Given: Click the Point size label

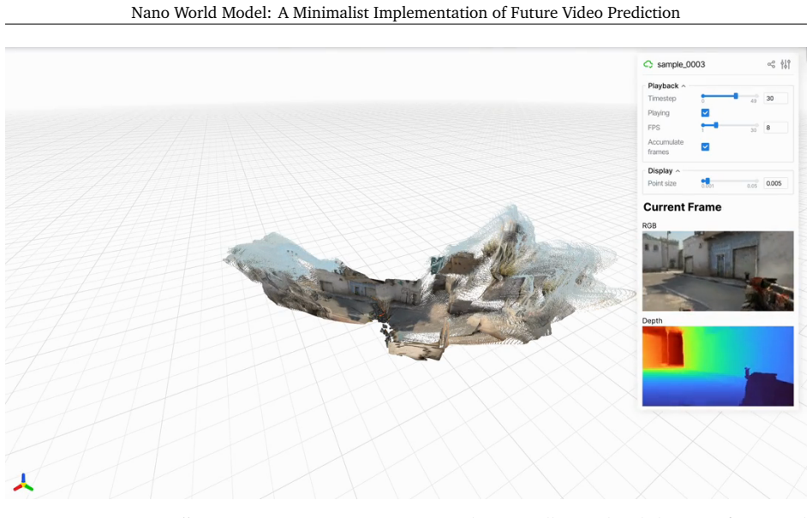Looking at the screenshot, I should point(662,183).
